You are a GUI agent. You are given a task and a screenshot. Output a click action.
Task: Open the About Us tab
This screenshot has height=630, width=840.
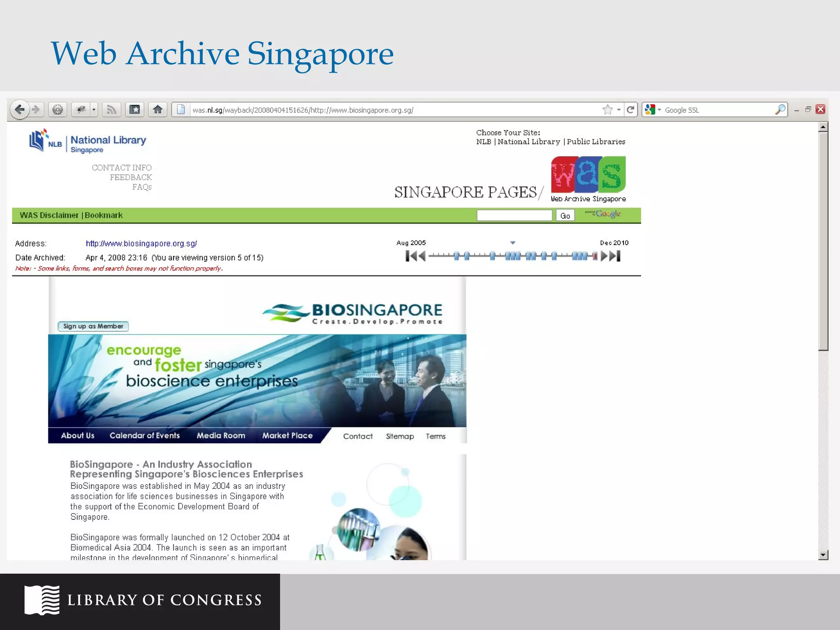click(78, 436)
